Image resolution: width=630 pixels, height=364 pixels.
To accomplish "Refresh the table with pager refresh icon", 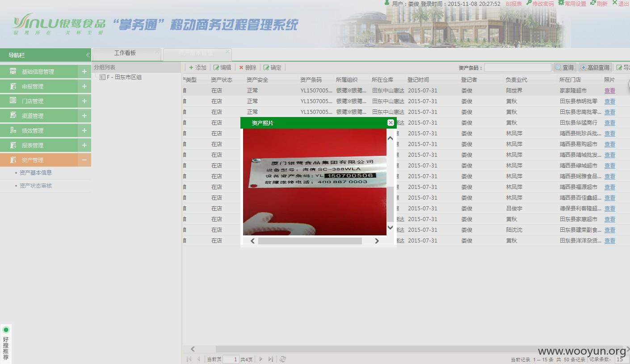I will coord(283,359).
